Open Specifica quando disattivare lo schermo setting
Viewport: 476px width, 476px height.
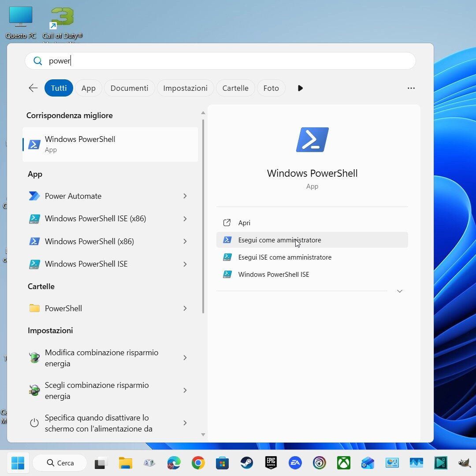click(x=110, y=423)
